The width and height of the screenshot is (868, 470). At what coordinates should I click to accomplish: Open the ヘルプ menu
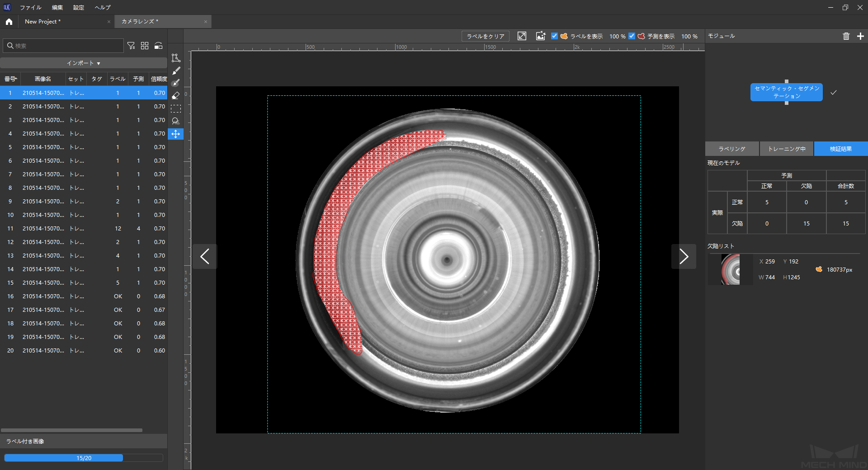(x=103, y=7)
